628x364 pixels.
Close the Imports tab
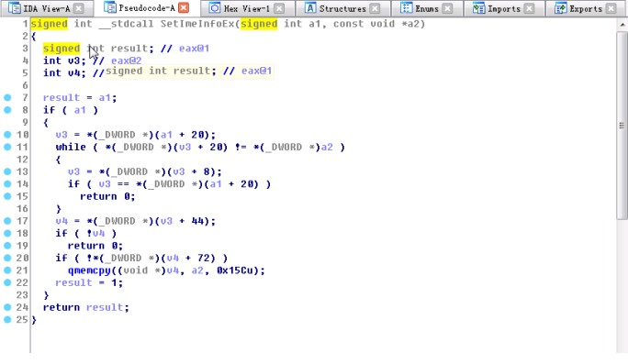(529, 8)
